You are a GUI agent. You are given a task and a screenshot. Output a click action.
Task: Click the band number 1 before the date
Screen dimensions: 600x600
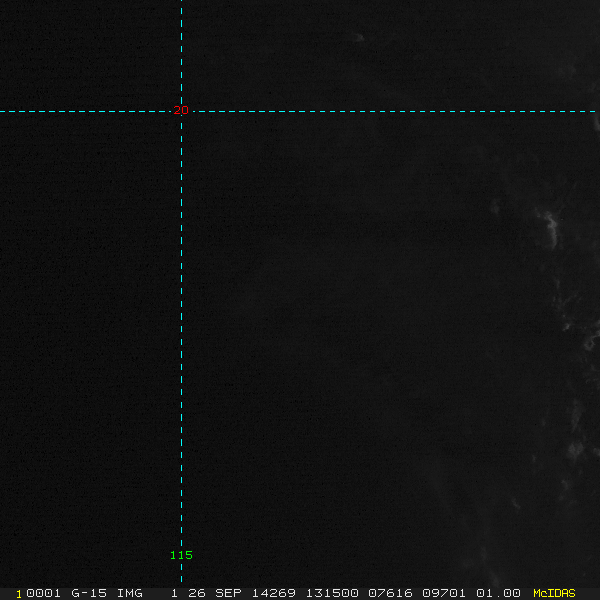point(174,593)
